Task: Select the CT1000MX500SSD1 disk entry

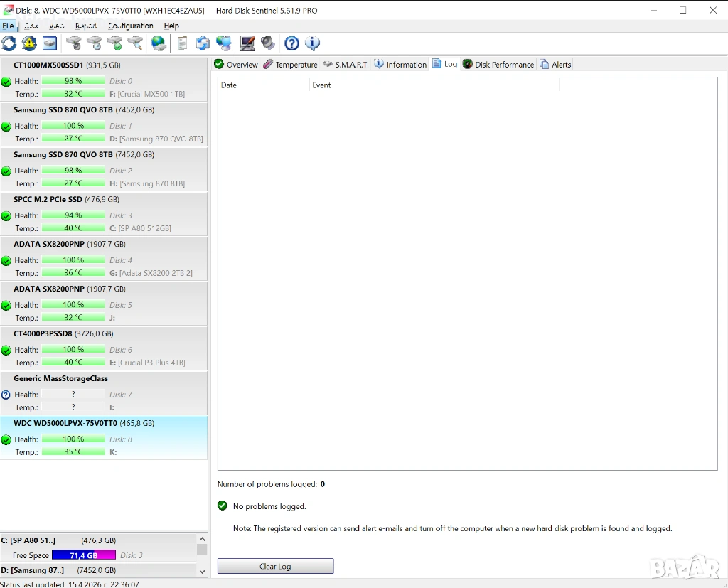Action: point(104,80)
